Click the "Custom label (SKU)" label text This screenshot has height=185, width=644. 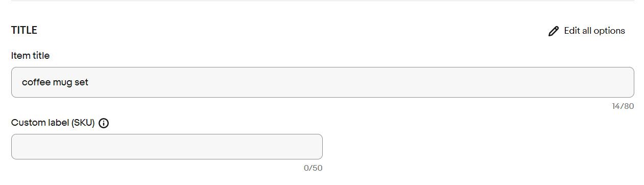[53, 123]
